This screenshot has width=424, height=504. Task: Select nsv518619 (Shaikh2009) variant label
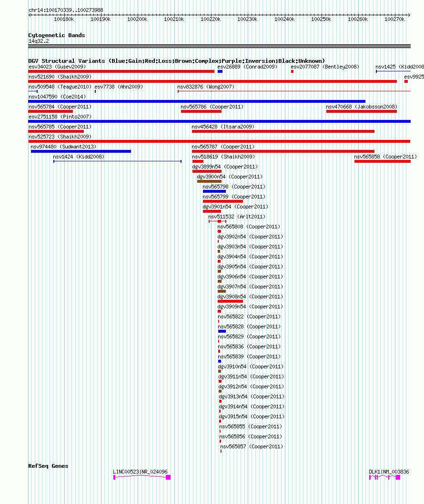pos(223,157)
